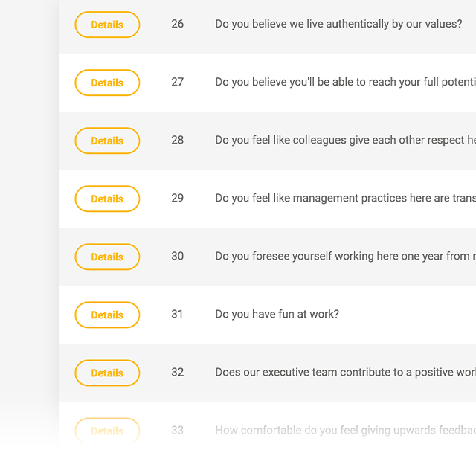Open Details for question 26
Image resolution: width=476 pixels, height=476 pixels.
107,25
